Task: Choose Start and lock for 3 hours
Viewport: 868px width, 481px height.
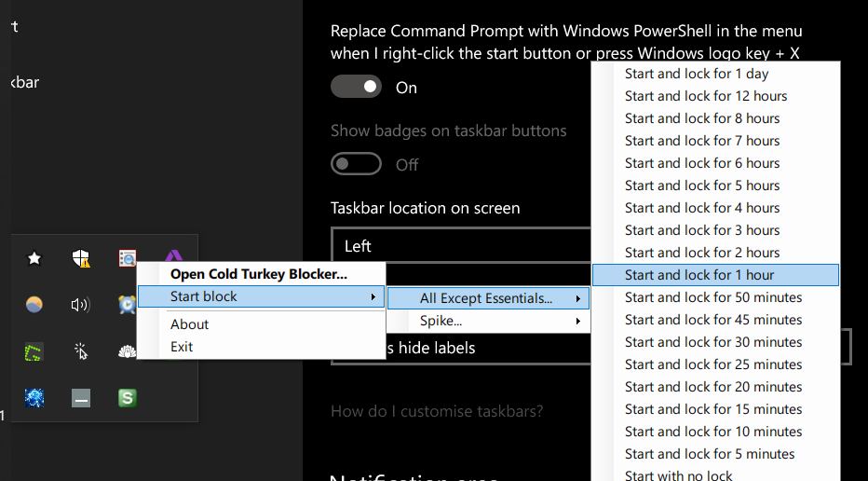Action: click(x=716, y=230)
